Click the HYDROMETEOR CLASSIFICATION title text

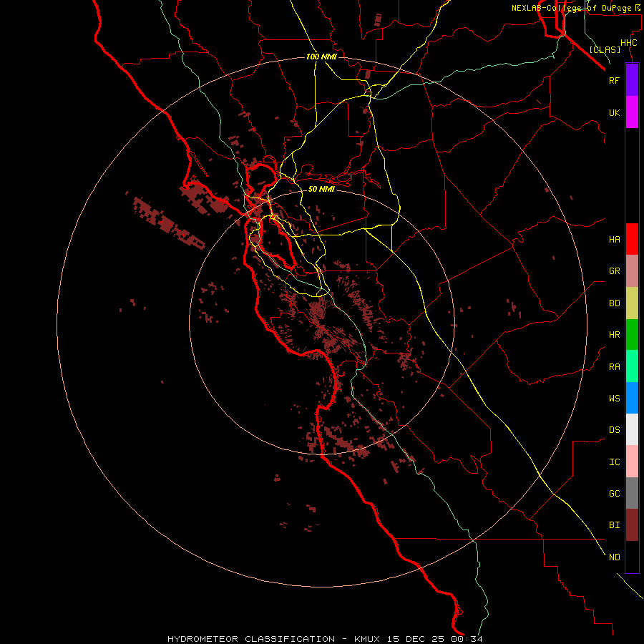[x=251, y=639]
